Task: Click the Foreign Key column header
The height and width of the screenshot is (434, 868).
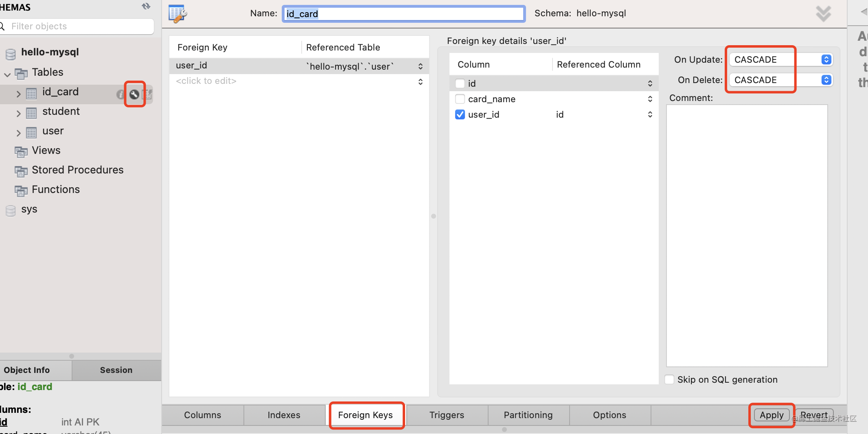Action: coord(202,47)
